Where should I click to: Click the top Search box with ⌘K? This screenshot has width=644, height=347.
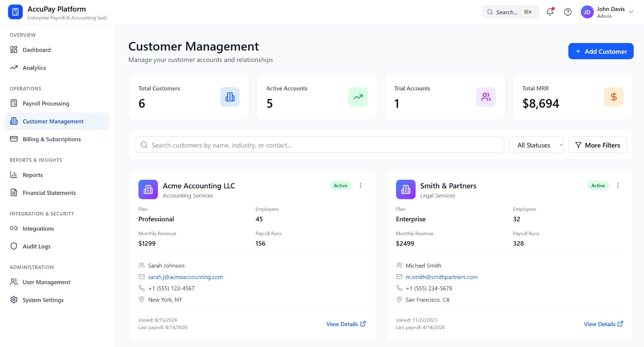coord(510,12)
